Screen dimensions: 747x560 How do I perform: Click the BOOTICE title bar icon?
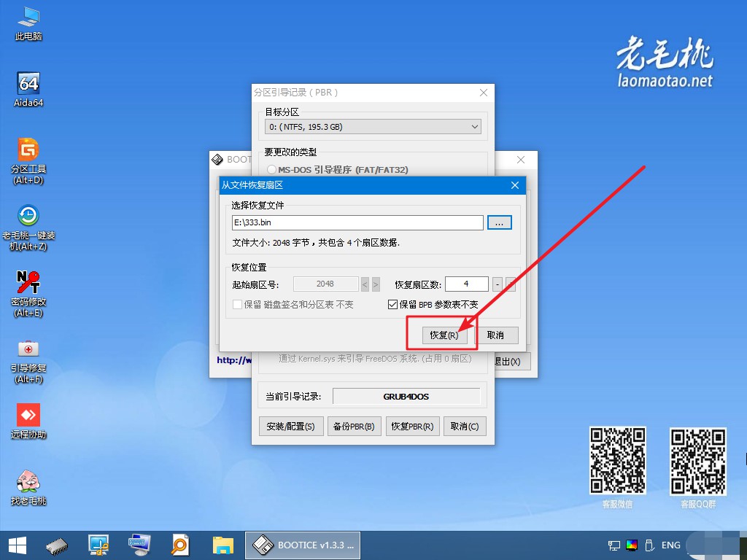[x=217, y=160]
